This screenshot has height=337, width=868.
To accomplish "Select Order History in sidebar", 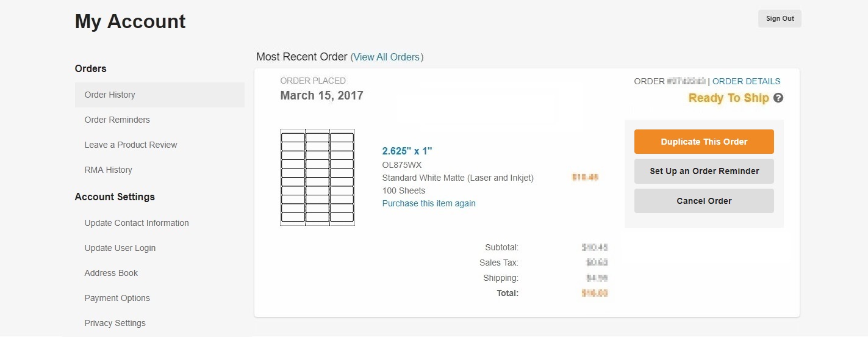I will click(x=110, y=95).
